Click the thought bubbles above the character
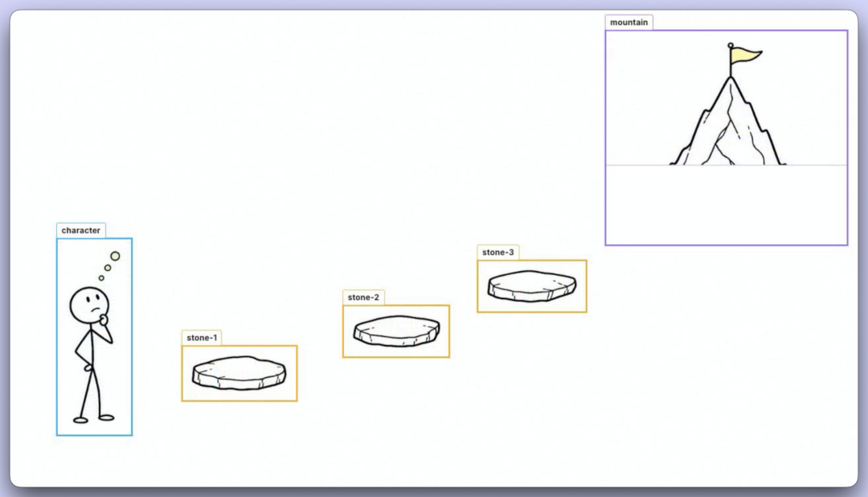 coord(109,266)
